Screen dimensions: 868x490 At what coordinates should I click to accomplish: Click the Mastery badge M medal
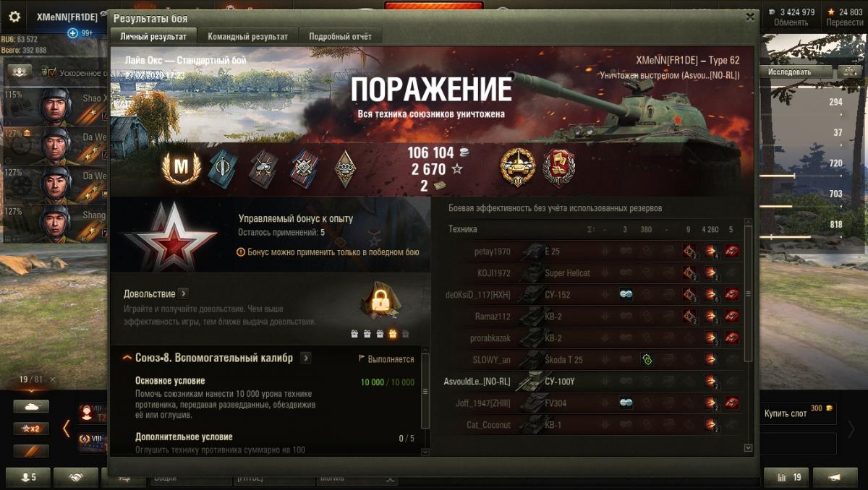(181, 168)
